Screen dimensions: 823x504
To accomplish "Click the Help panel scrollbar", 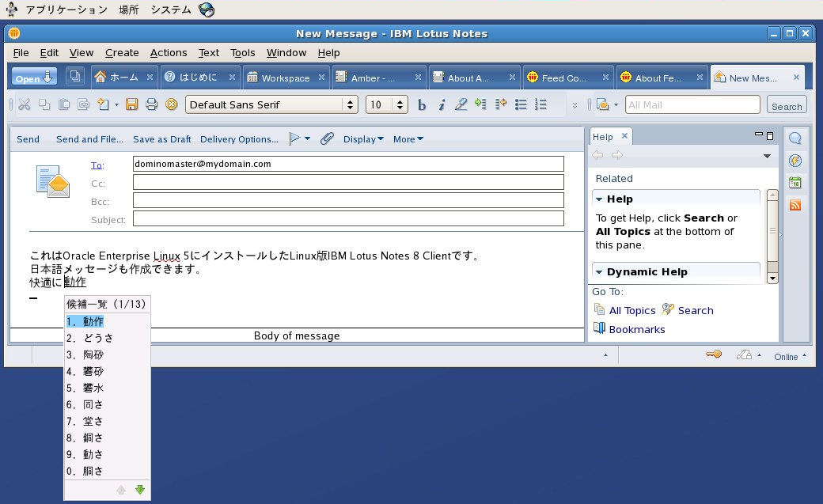I will 772,237.
